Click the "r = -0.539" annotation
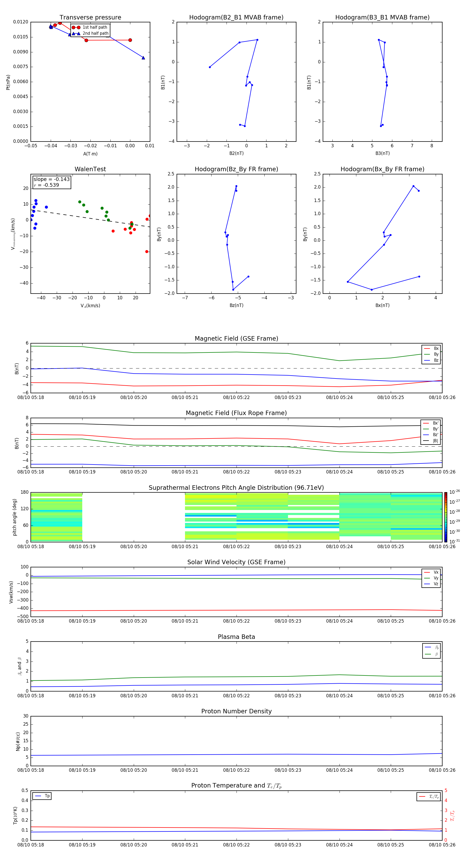473x868 pixels. point(46,185)
